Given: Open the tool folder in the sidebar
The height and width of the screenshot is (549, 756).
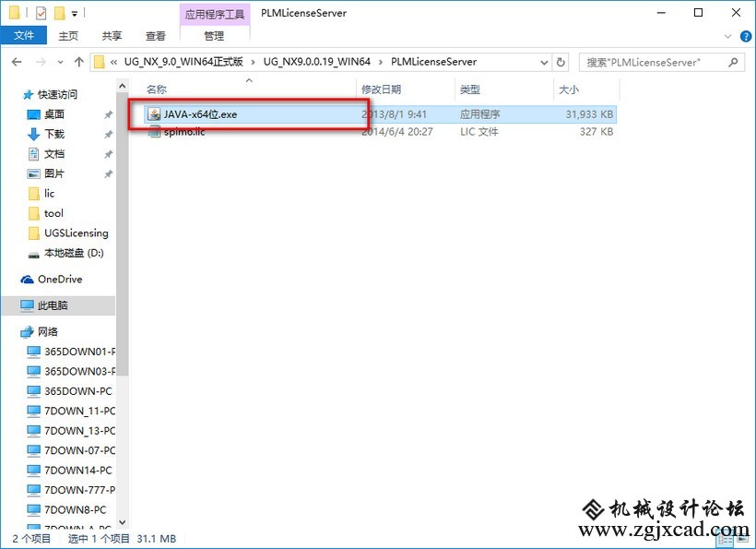Looking at the screenshot, I should (53, 213).
